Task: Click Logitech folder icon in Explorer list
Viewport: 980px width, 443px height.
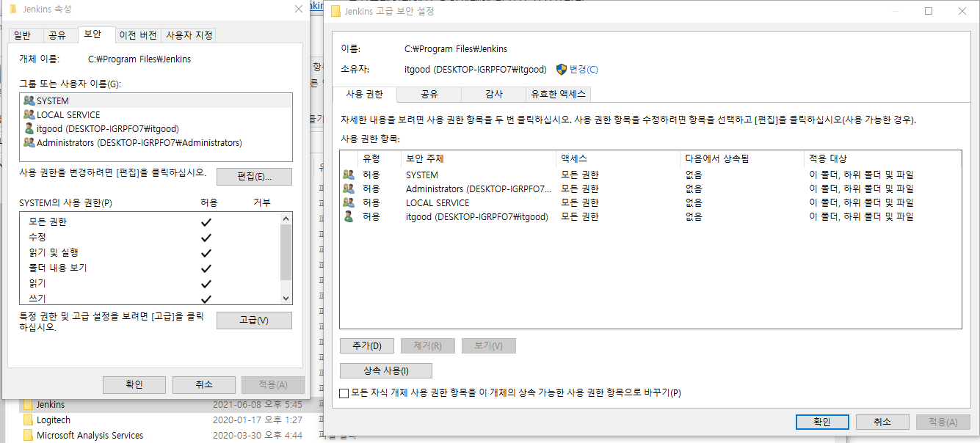Action: 28,420
